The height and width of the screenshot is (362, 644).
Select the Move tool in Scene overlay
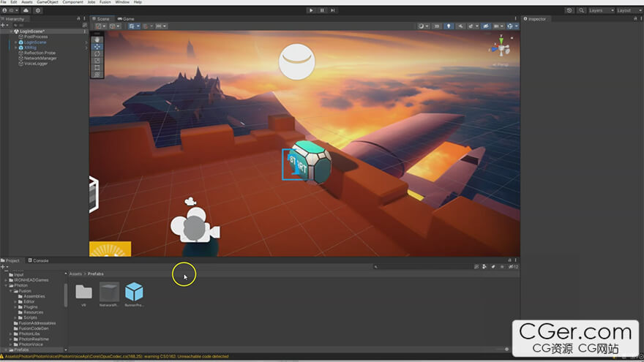[x=97, y=47]
